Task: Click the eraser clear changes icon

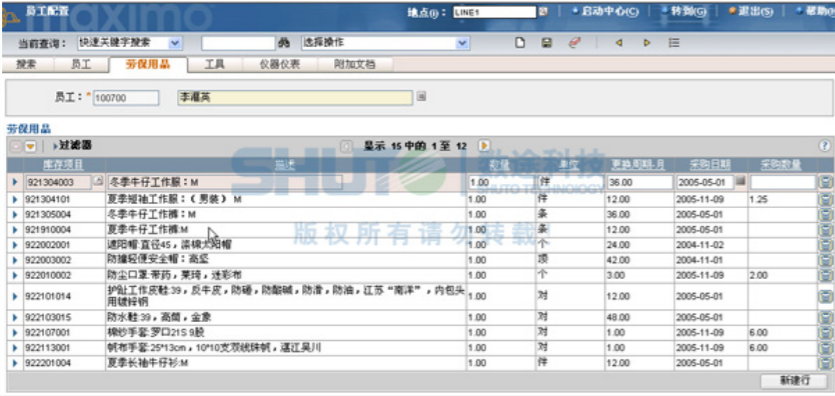Action: coord(574,43)
